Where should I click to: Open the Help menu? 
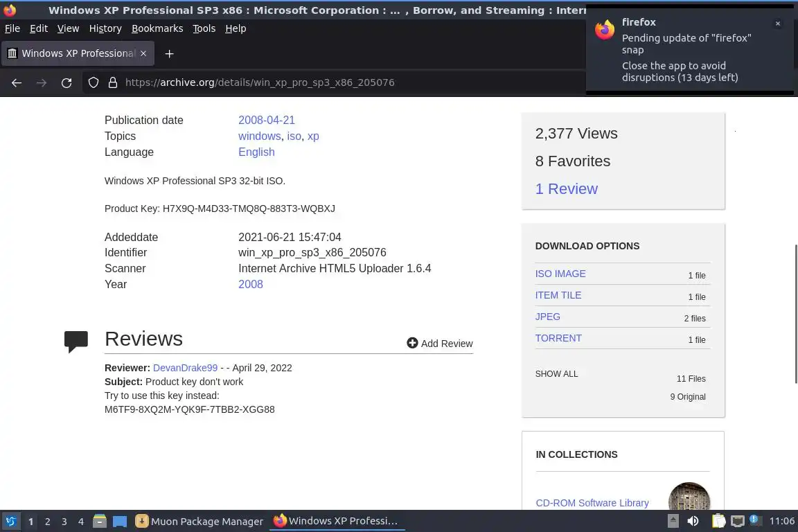pyautogui.click(x=236, y=28)
